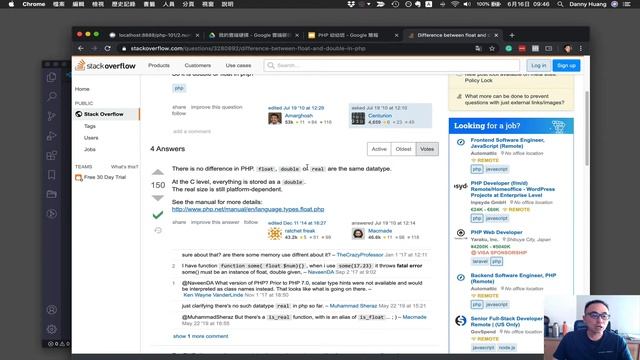Open Backend Software Engineer, PHP job listing

(x=513, y=278)
